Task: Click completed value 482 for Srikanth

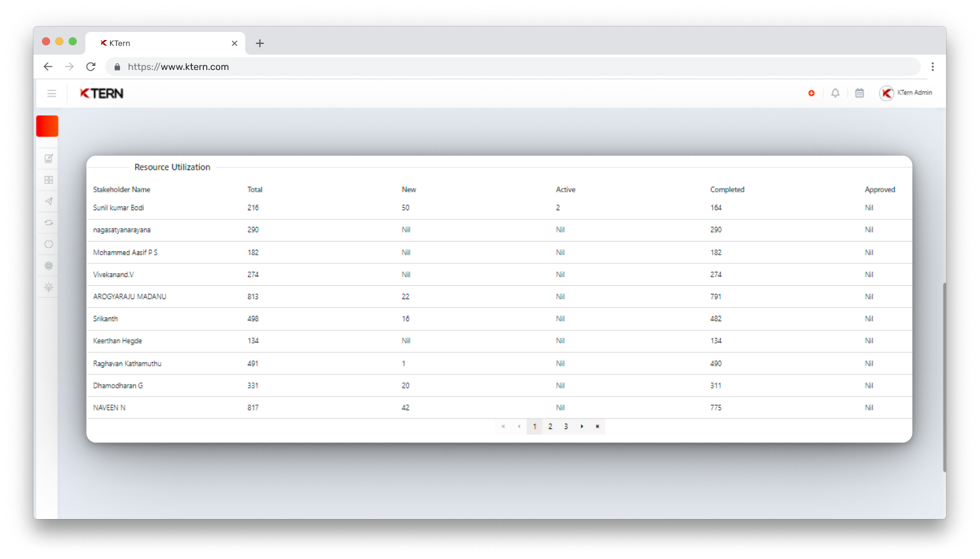Action: (716, 318)
